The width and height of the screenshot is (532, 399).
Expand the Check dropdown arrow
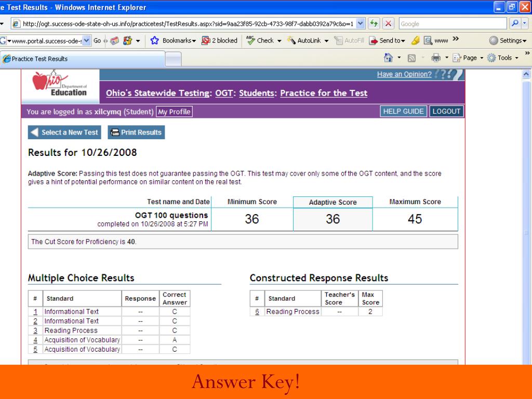click(279, 41)
